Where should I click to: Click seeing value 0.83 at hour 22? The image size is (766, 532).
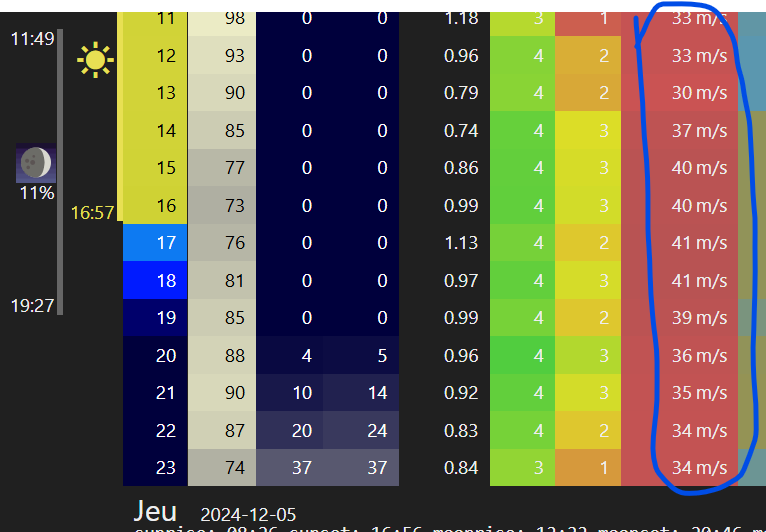pos(461,430)
